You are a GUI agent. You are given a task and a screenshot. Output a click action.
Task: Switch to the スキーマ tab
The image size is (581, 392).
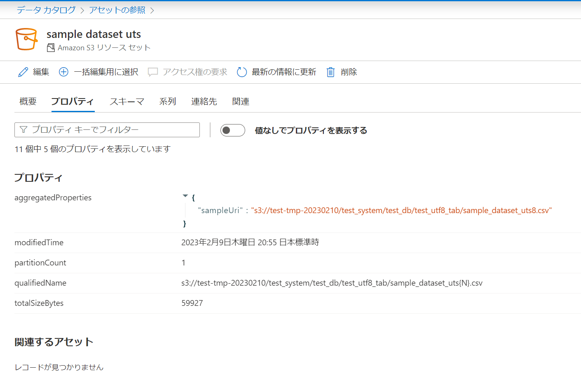pyautogui.click(x=127, y=101)
